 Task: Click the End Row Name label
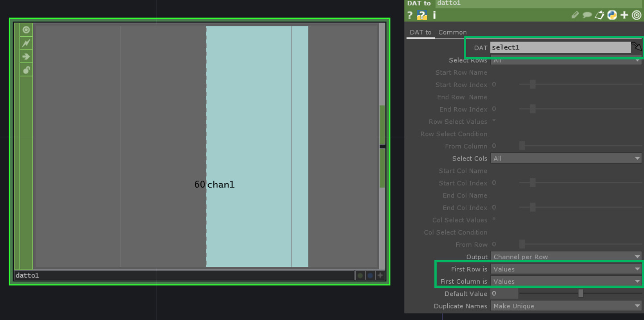(462, 97)
